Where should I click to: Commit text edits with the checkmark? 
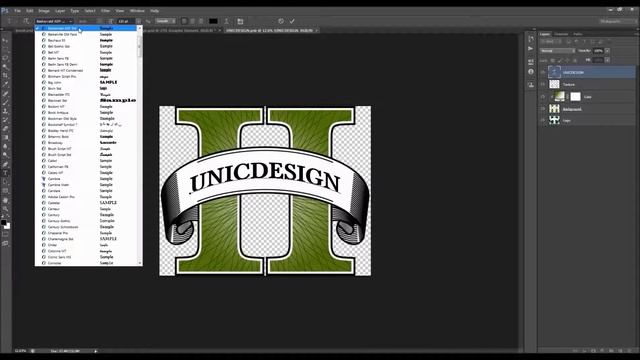(x=292, y=21)
